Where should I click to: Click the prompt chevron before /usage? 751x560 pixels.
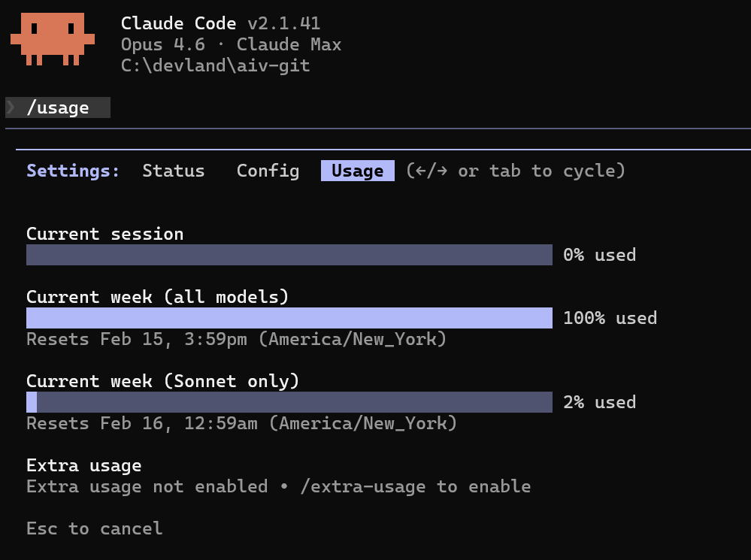coord(11,107)
